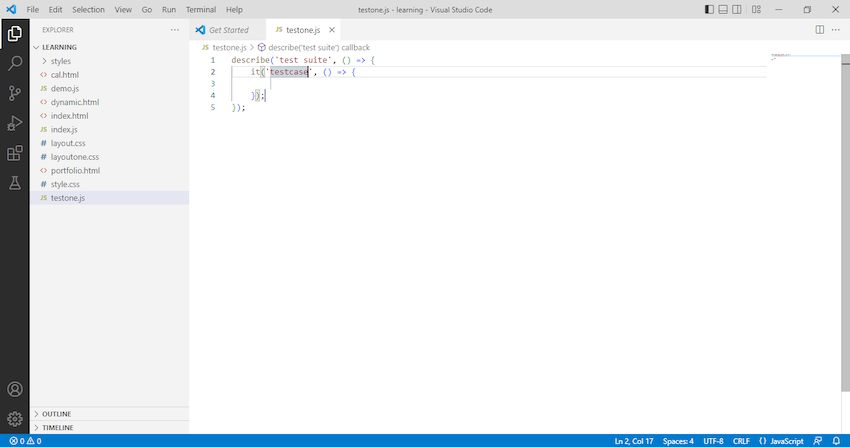Click Ln 2, Col 17 in status bar
This screenshot has width=850, height=447.
click(634, 441)
